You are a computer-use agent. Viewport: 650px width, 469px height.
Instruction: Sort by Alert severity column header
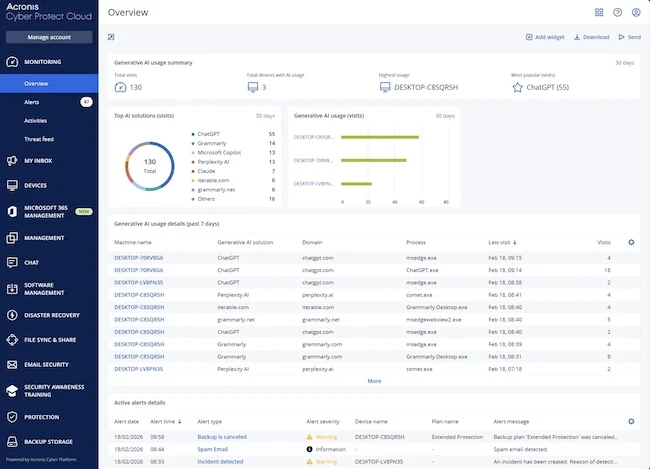323,421
